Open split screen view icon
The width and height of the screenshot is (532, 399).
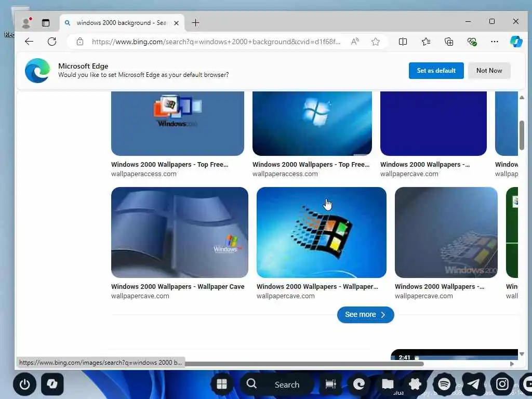pos(403,42)
